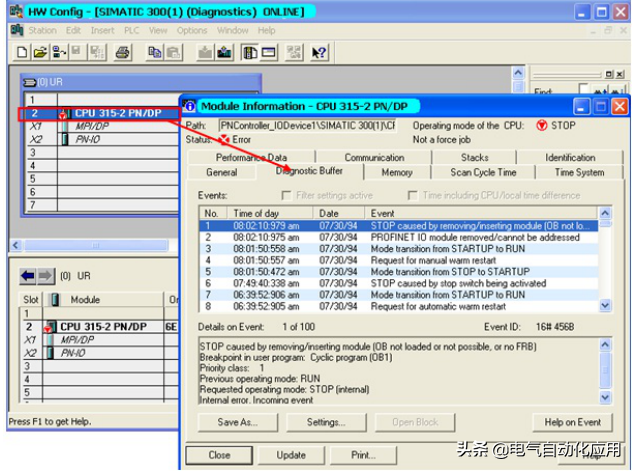635x471 pixels.
Task: Click the events list scroll down arrow
Action: tap(604, 307)
